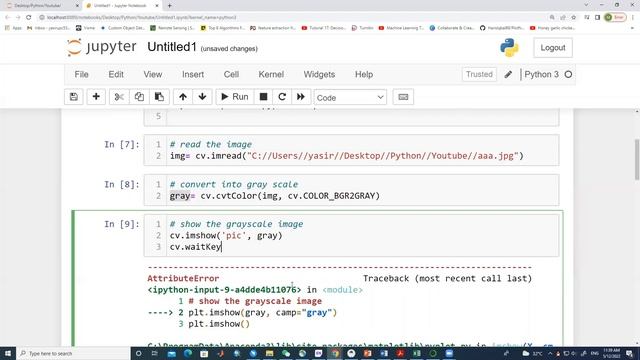This screenshot has width=640, height=360.
Task: Click the notebook vertical scrollbar thumb
Action: pyautogui.click(x=637, y=159)
